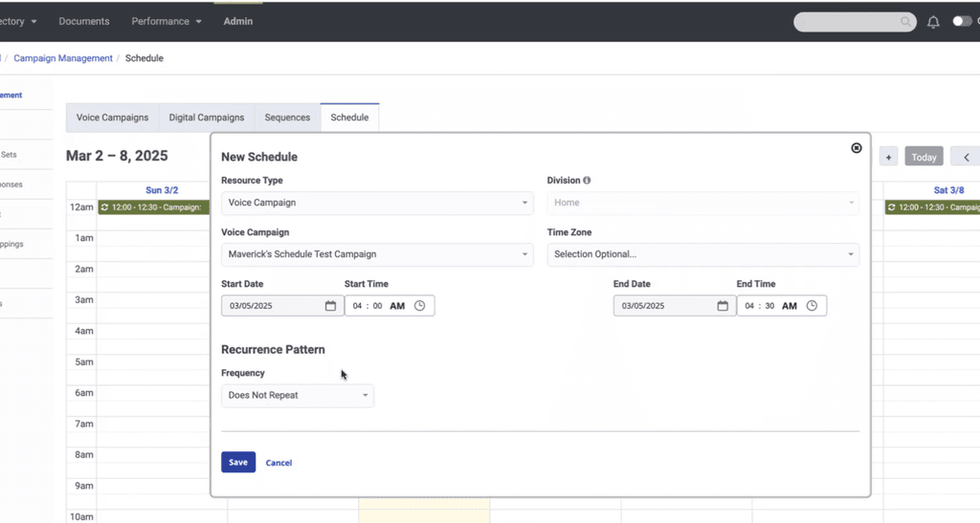Switch to the Digital Campaigns tab
This screenshot has height=523, width=980.
(207, 118)
